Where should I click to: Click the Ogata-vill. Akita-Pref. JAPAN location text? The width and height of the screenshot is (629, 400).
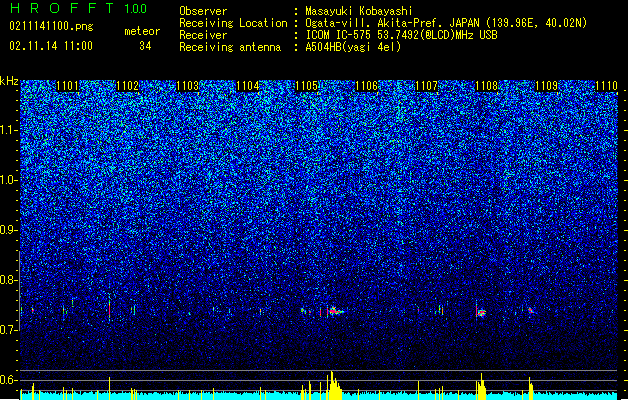(x=446, y=23)
